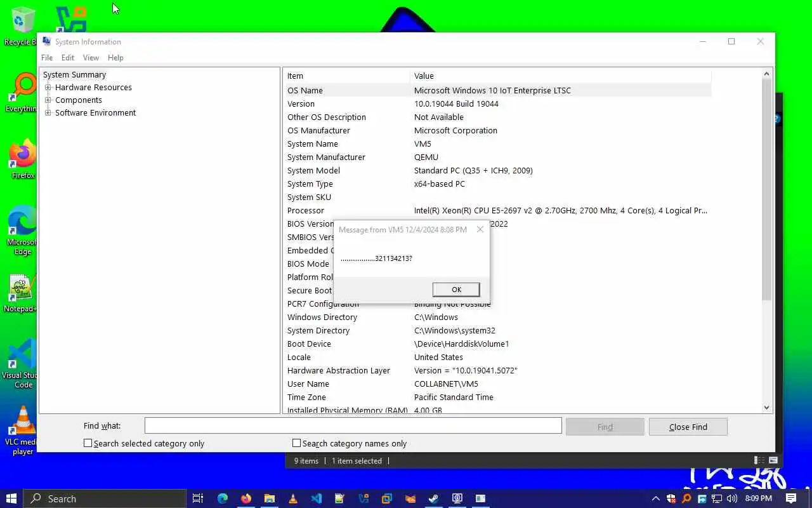
Task: Open the Visual Studio Code desktop shortcut
Action: pyautogui.click(x=22, y=364)
